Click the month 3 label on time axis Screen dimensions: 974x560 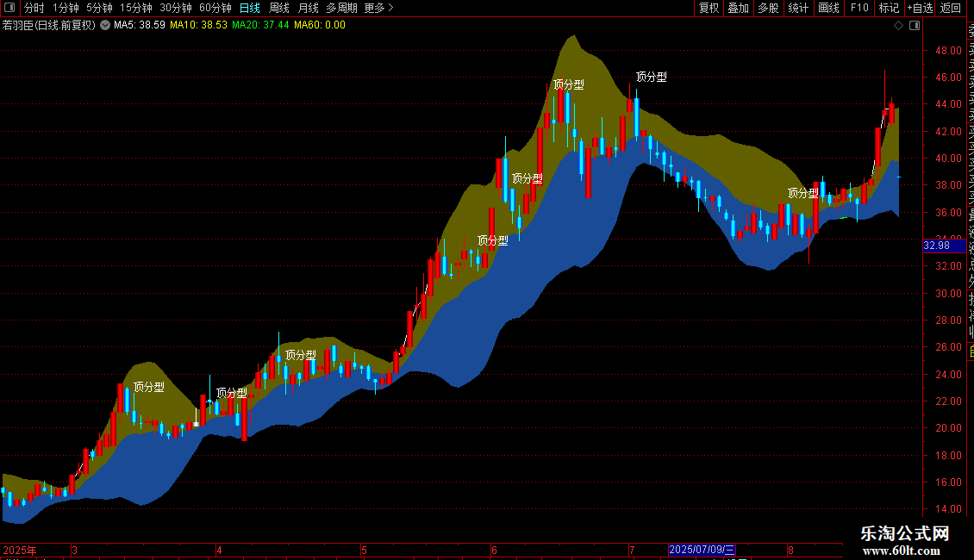[74, 550]
